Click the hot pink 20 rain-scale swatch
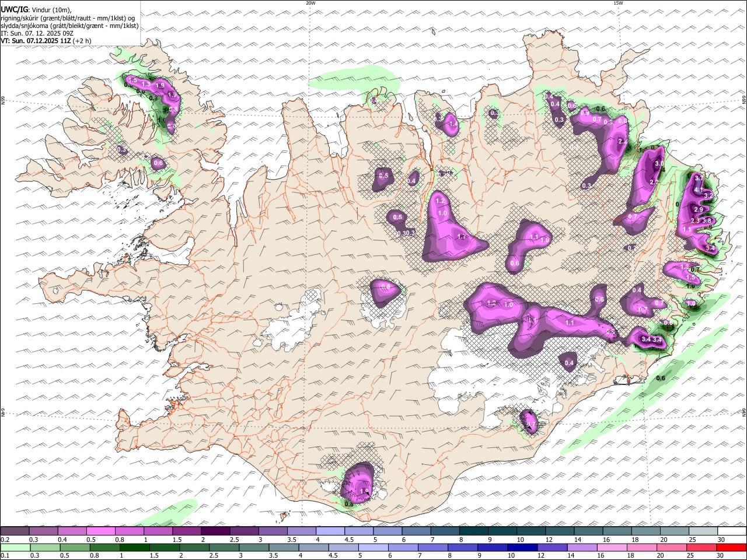The image size is (747, 560). click(x=672, y=548)
